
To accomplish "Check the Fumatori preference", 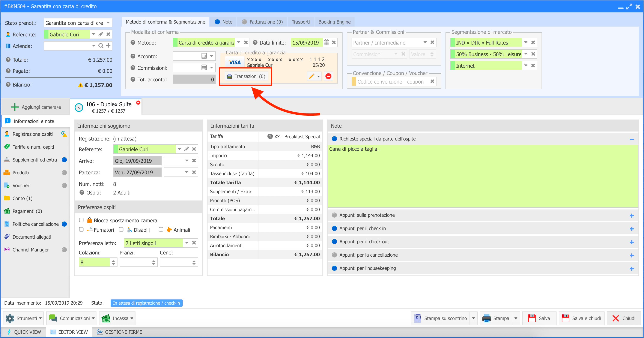I will coord(81,229).
